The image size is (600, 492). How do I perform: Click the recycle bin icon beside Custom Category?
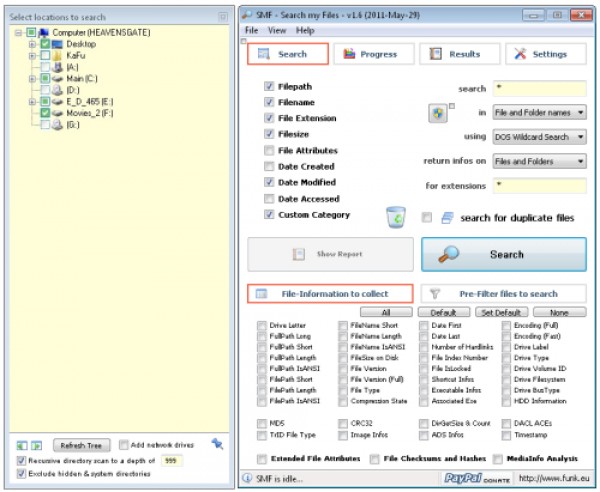coord(396,217)
